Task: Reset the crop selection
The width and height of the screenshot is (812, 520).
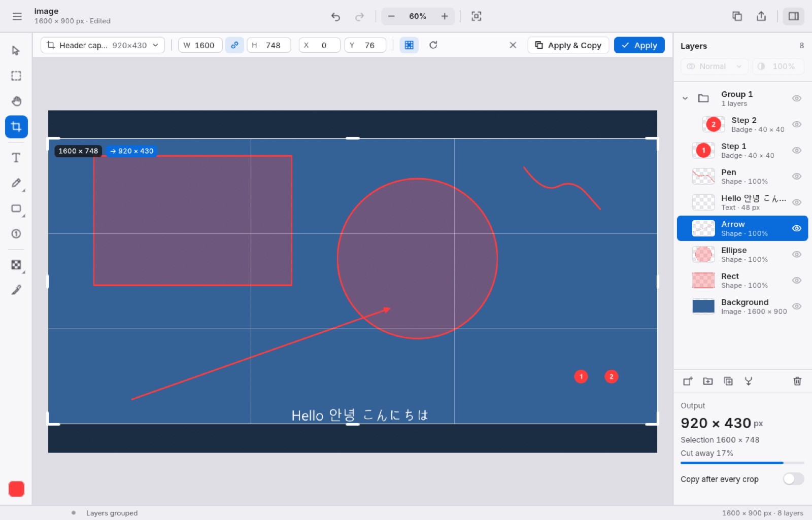Action: coord(433,45)
